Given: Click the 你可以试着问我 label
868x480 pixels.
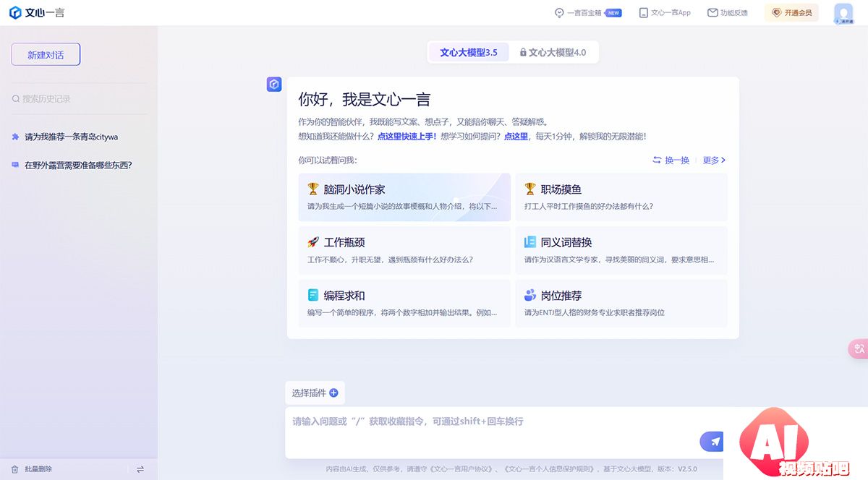Looking at the screenshot, I should (328, 160).
